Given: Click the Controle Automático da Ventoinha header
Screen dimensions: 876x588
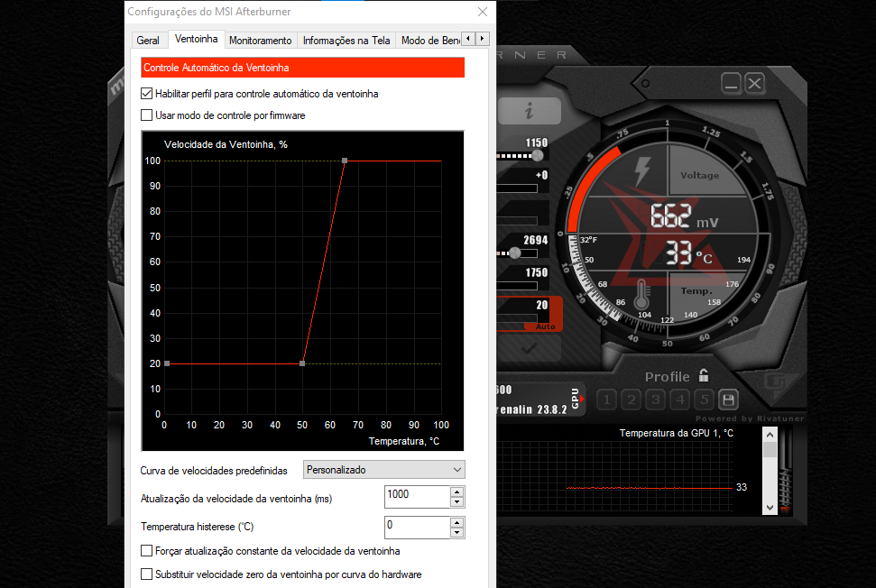Looking at the screenshot, I should pos(302,68).
